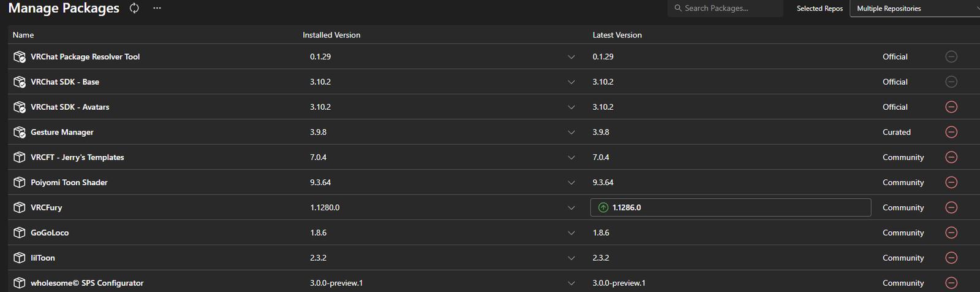The image size is (980, 292).
Task: Update VRCFury to version 1.1286.0
Action: coord(729,207)
